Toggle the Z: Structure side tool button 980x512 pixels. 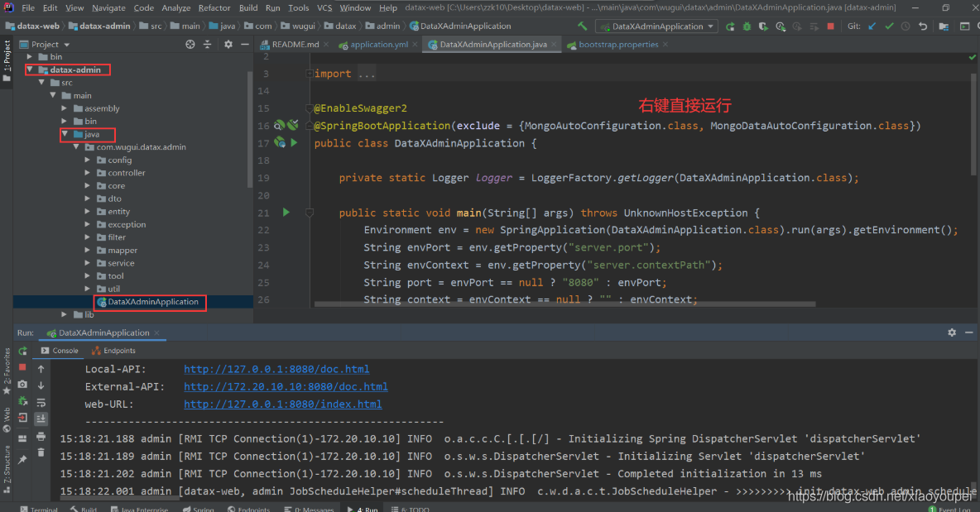tap(7, 470)
